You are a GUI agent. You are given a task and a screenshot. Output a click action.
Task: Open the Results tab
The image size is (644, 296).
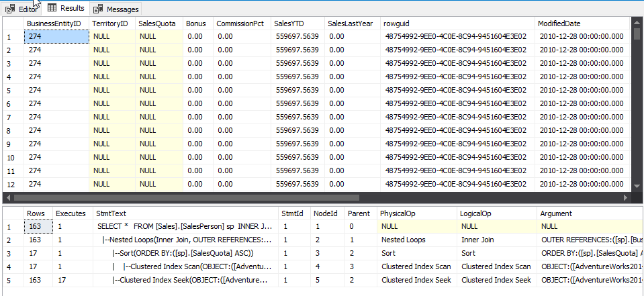click(x=66, y=8)
